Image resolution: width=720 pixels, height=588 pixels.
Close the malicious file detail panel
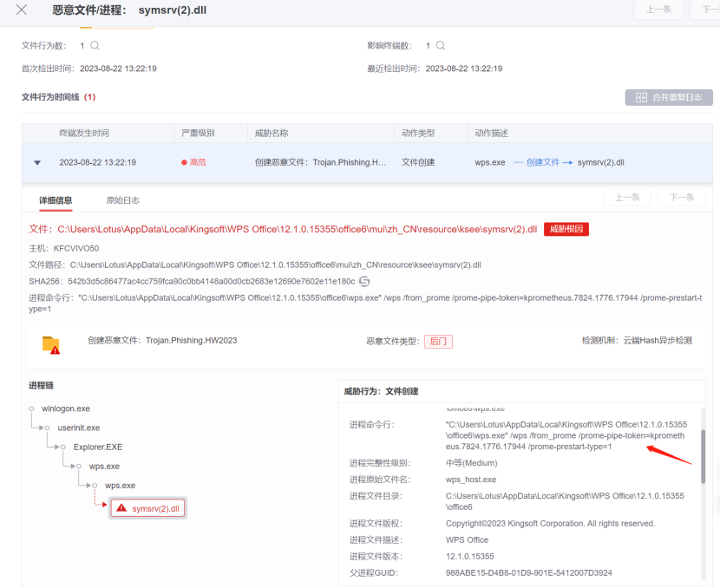click(x=22, y=10)
